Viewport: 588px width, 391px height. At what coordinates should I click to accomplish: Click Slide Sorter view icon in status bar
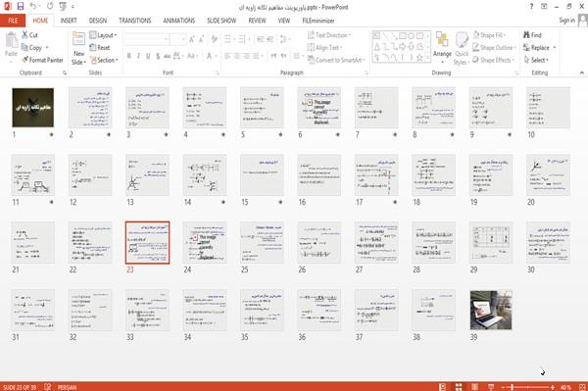(459, 387)
